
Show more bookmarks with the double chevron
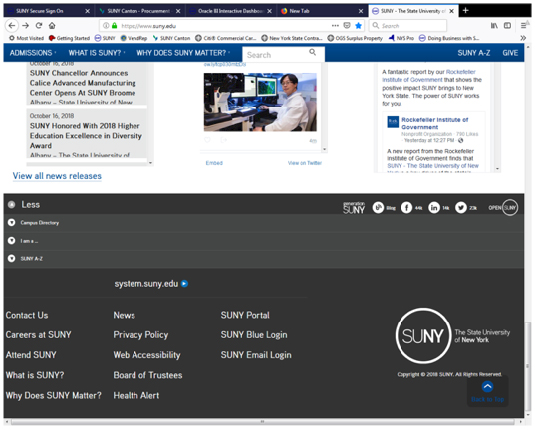pyautogui.click(x=523, y=38)
